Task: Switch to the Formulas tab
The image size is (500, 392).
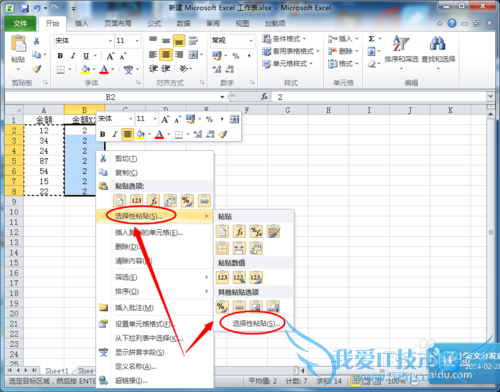Action: (x=154, y=23)
